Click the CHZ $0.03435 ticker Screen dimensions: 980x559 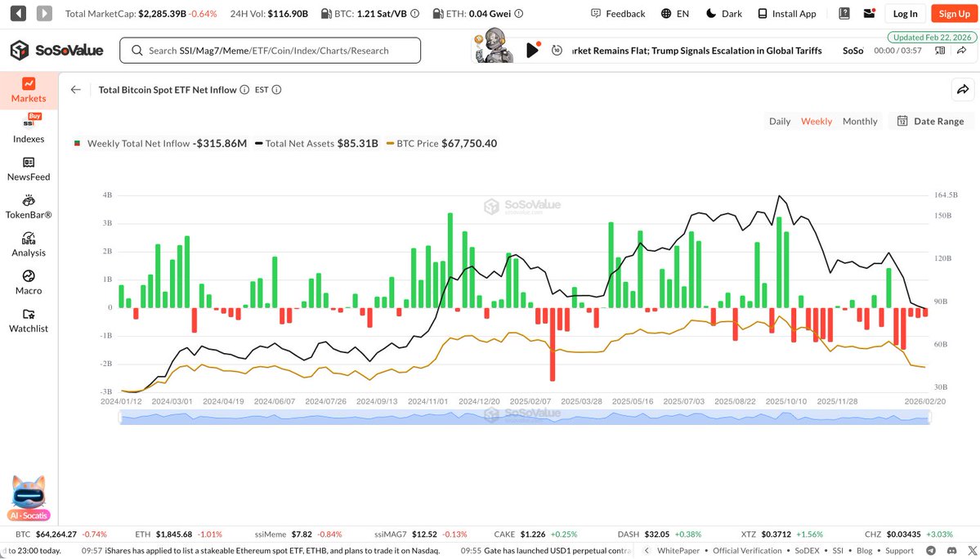(x=909, y=534)
